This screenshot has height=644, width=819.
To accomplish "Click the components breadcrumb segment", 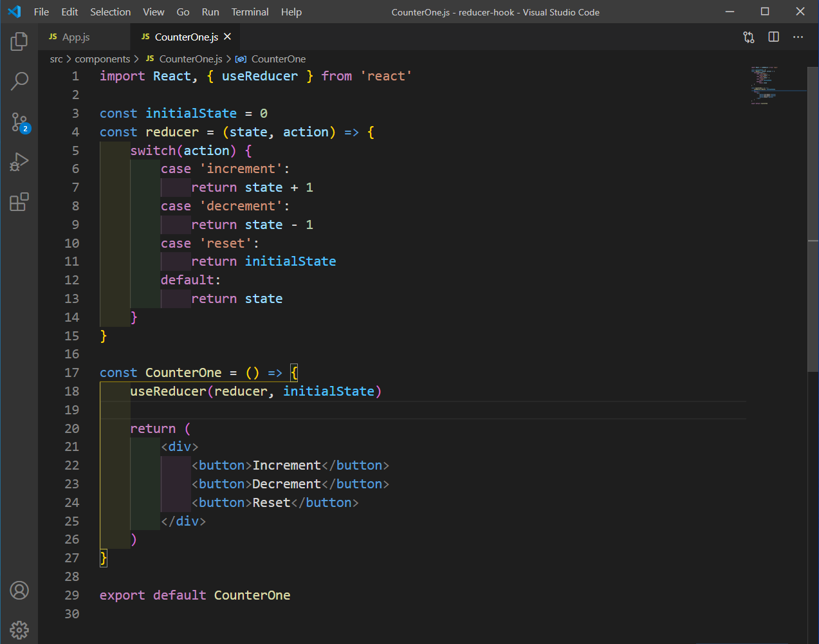I will [x=102, y=59].
